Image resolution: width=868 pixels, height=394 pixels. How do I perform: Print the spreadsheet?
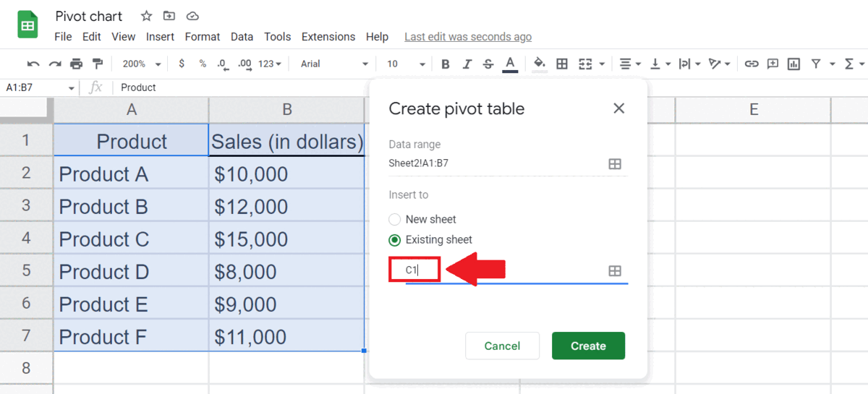tap(76, 64)
